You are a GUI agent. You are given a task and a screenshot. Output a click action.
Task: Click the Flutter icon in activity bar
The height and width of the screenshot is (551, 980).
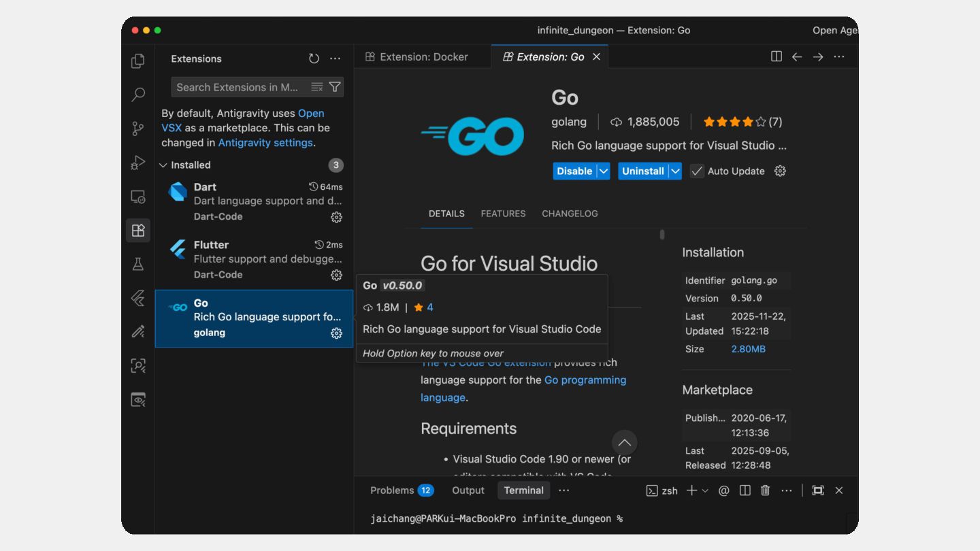(x=138, y=298)
